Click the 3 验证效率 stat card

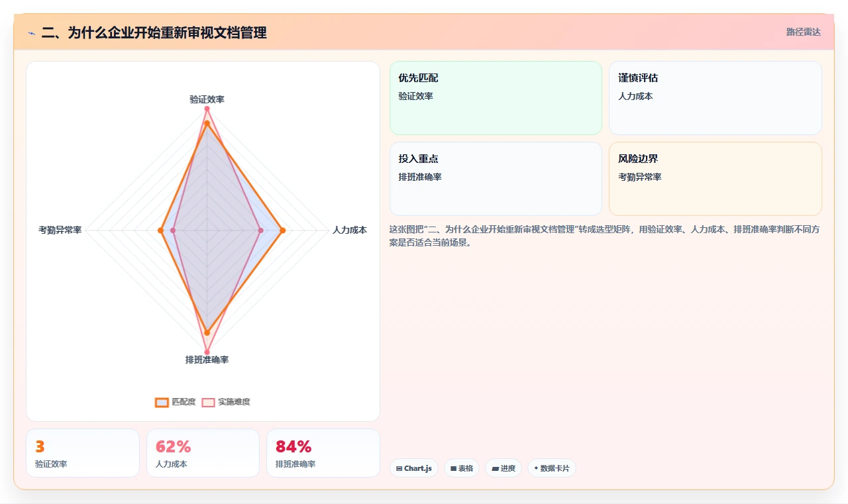coord(83,453)
